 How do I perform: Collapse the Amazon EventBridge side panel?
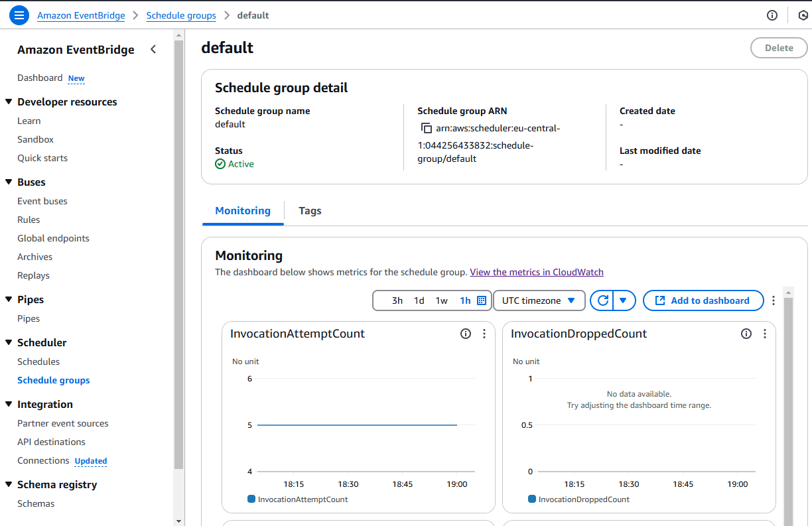pos(153,49)
